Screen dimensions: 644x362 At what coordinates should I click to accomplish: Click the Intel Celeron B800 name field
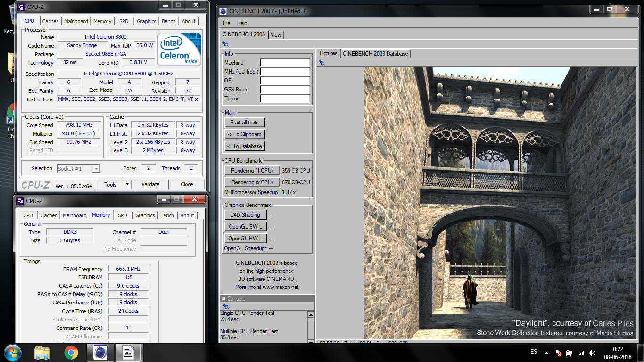click(x=106, y=37)
